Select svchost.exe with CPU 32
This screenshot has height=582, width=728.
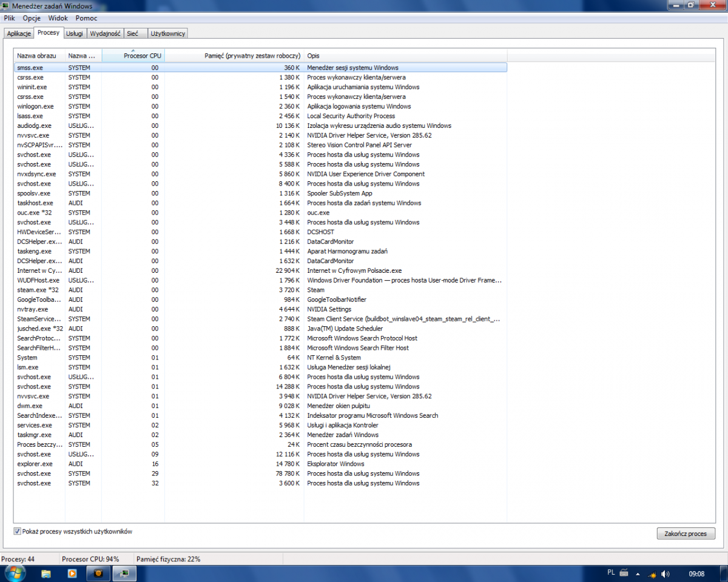tap(260, 483)
